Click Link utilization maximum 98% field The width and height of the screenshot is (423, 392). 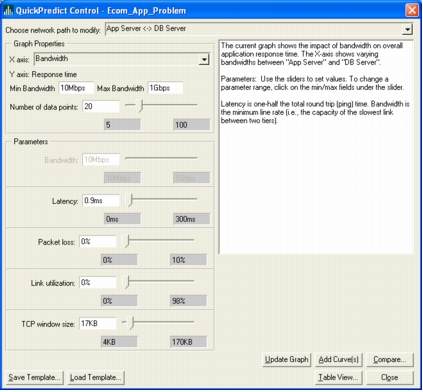point(188,301)
